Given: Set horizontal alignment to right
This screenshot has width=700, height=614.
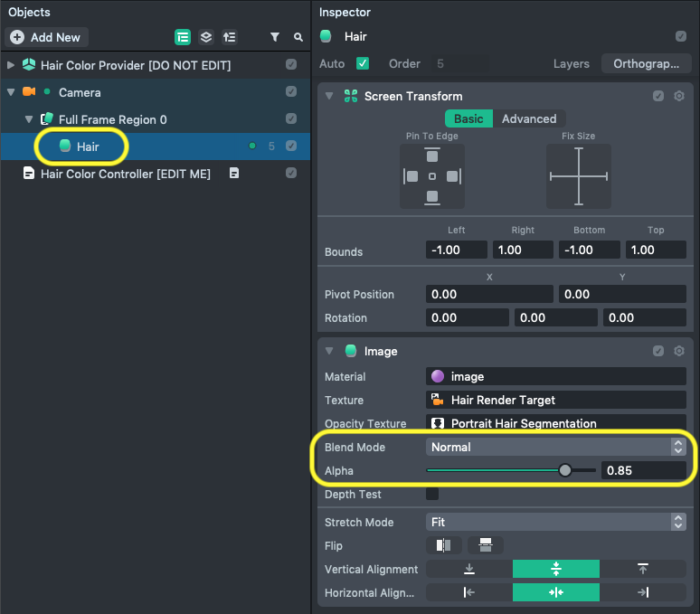Looking at the screenshot, I should [x=643, y=592].
